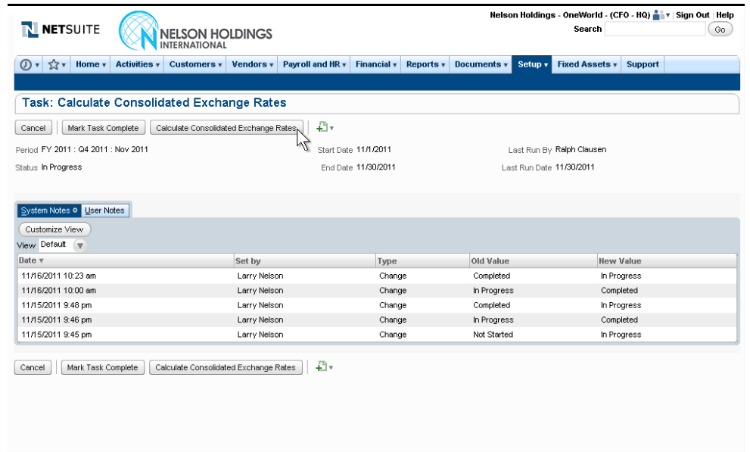The image size is (750, 452).
Task: Click the Go search button
Action: pos(720,30)
